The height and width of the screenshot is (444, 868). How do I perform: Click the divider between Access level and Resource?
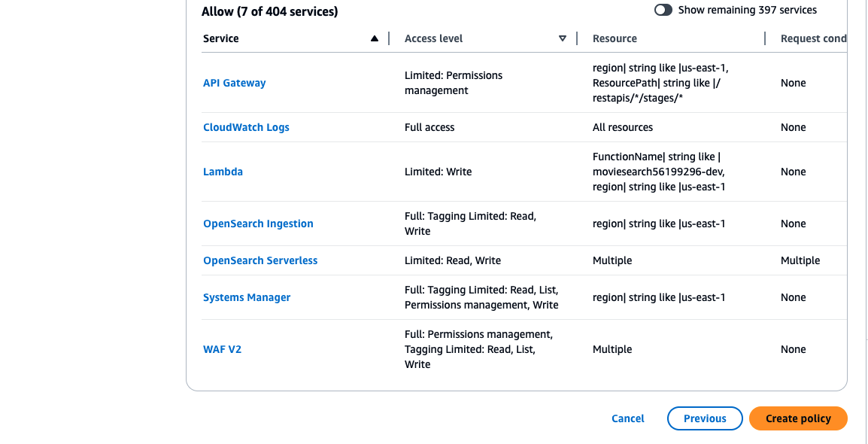click(x=577, y=39)
